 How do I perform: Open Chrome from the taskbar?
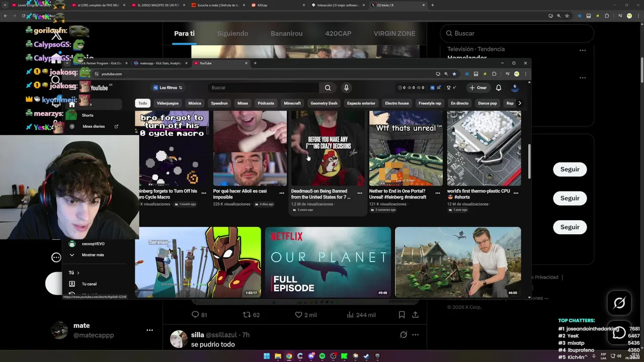point(289,356)
